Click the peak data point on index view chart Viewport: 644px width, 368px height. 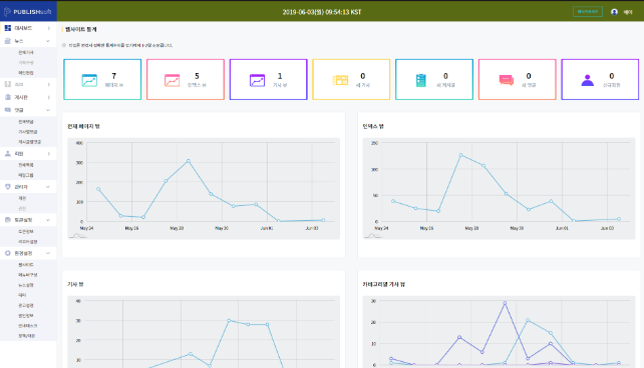(461, 155)
